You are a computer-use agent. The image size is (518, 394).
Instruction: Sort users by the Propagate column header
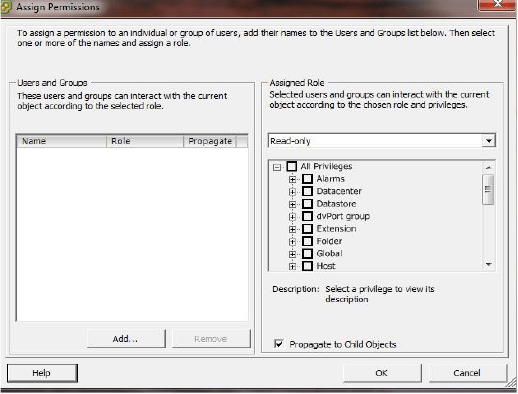click(x=210, y=141)
